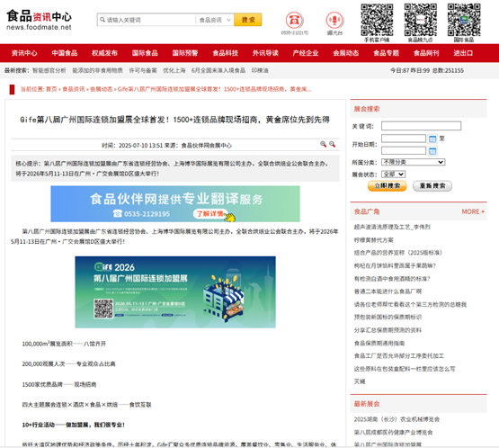Click the 首页 breadcrumb link
This screenshot has height=448, width=499.
point(51,89)
